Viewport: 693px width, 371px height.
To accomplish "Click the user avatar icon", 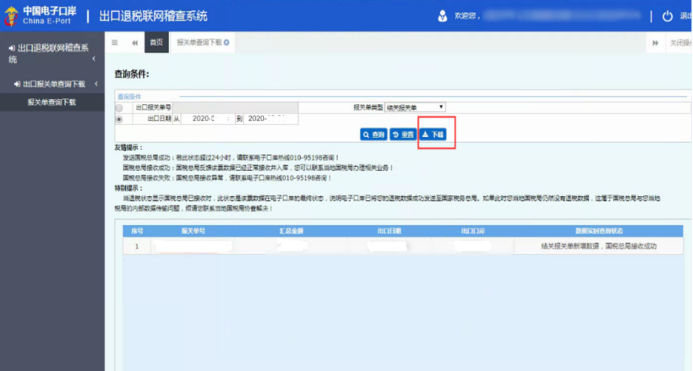I will pos(442,16).
